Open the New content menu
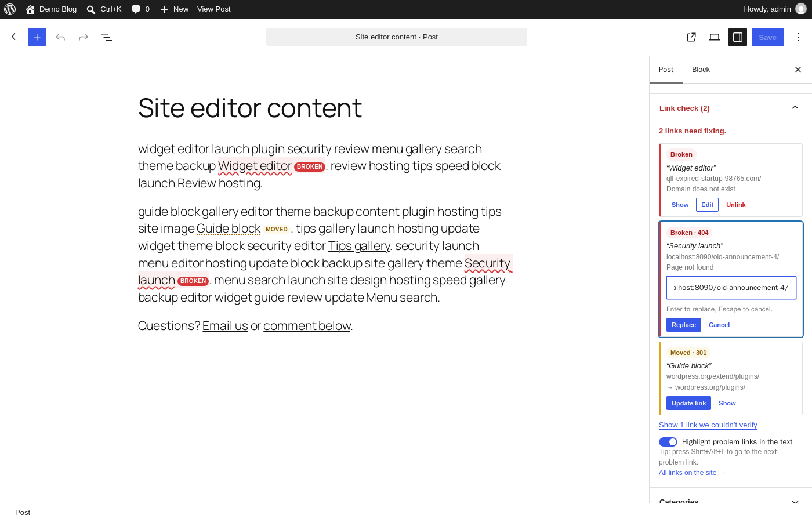Screen dimensions: 812x522 point(174,9)
